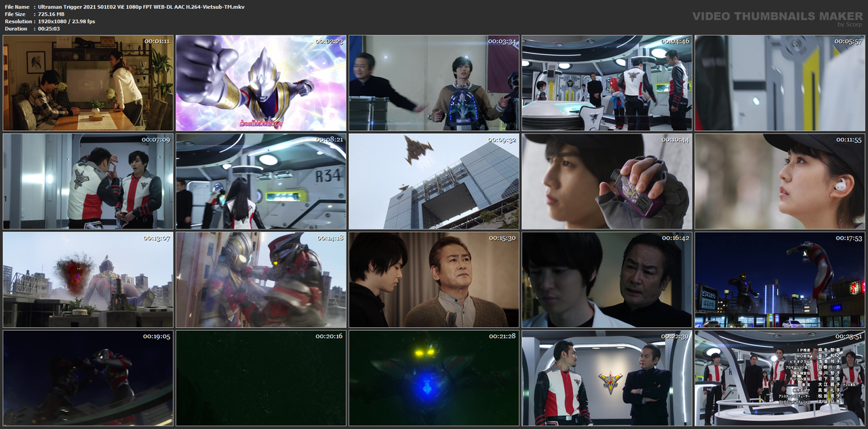Select the thumbnail stamped 00:03:34
Viewport: 868px width, 429px height.
(x=434, y=83)
